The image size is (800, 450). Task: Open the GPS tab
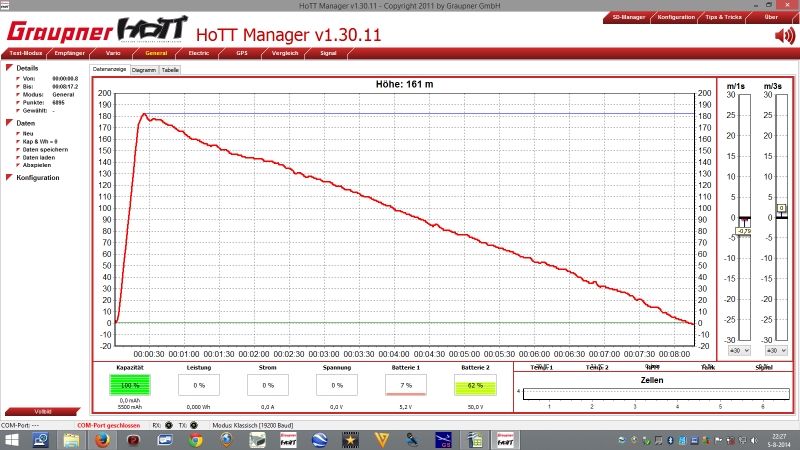[x=241, y=53]
